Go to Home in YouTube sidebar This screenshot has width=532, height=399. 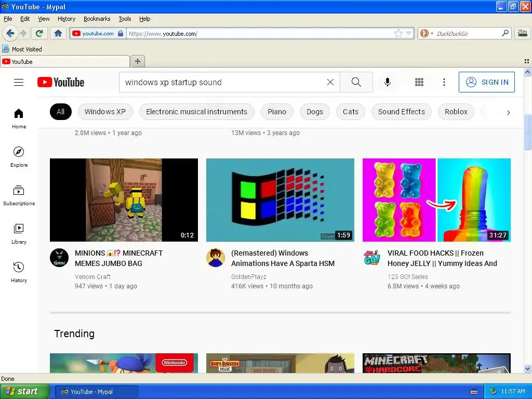pos(19,119)
